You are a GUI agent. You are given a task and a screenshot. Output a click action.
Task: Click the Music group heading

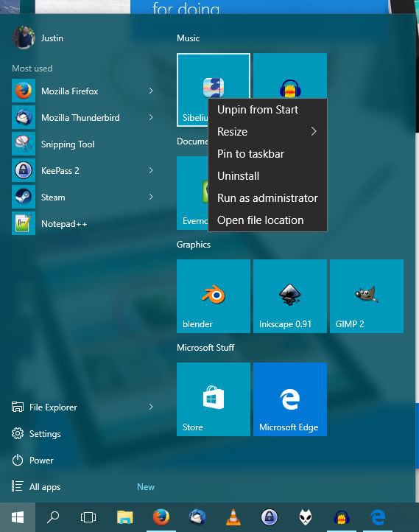(188, 38)
